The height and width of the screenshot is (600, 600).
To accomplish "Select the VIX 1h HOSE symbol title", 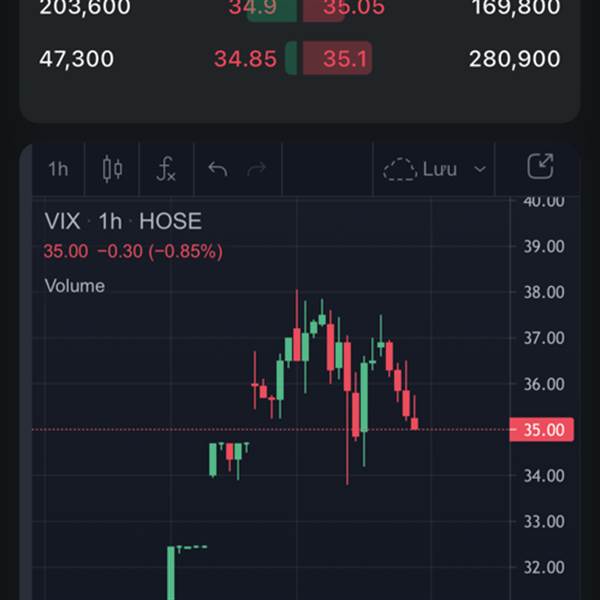I will click(123, 221).
